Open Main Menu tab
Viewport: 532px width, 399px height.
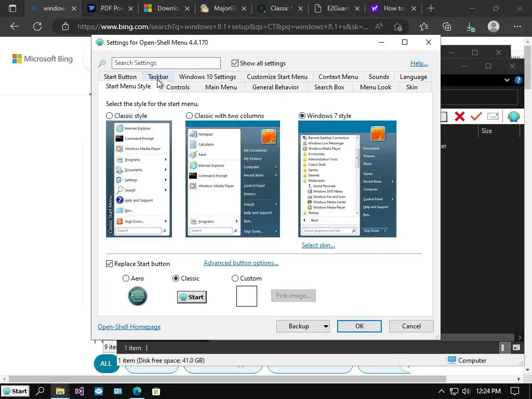[221, 87]
